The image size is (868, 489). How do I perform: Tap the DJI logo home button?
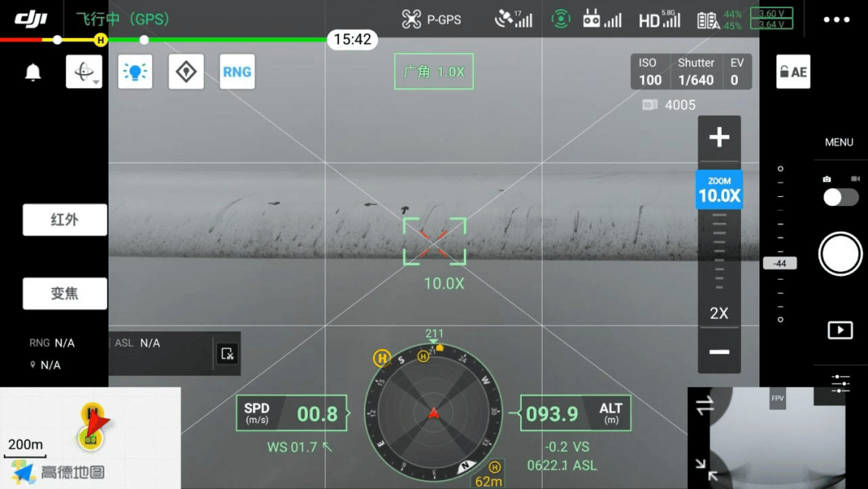[x=31, y=18]
